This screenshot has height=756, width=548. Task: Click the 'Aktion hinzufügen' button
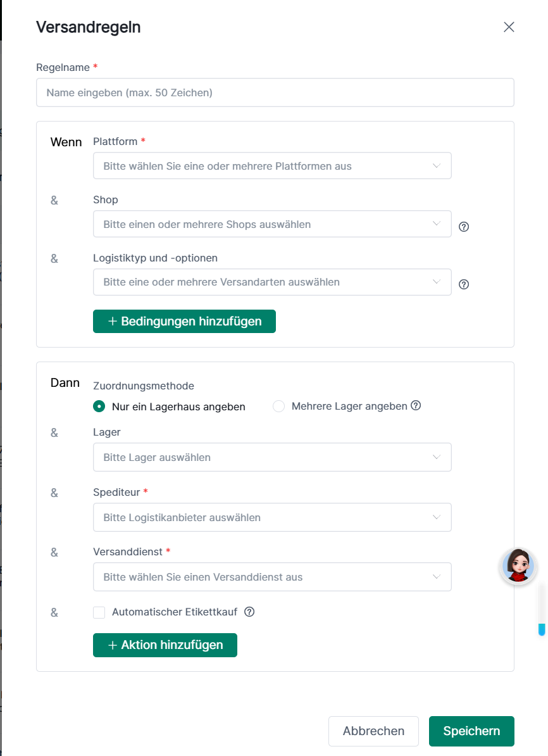(x=165, y=645)
